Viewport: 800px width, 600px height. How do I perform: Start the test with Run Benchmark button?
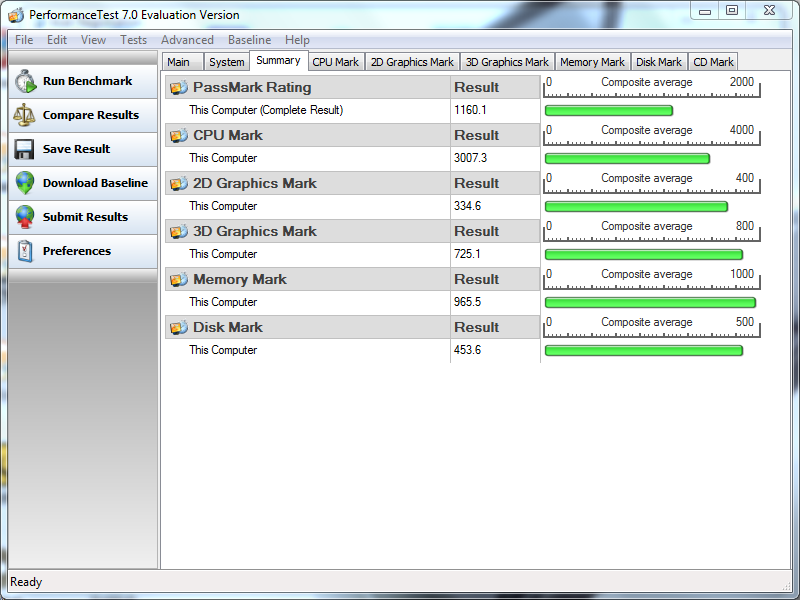pos(83,82)
